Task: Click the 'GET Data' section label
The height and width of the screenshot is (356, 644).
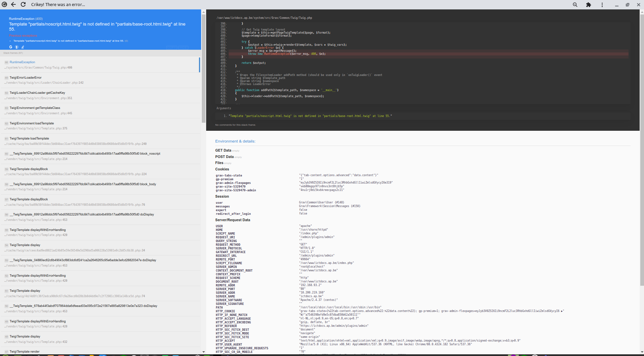Action: pyautogui.click(x=223, y=150)
